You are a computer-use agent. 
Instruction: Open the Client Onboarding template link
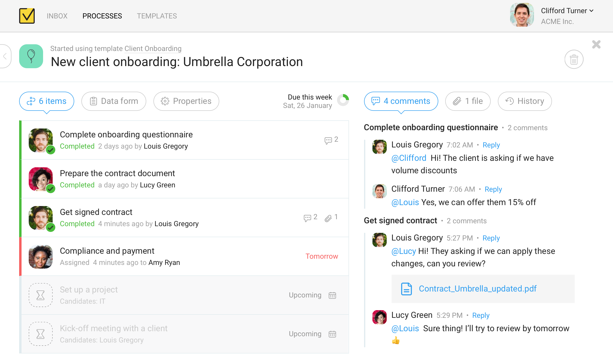153,49
